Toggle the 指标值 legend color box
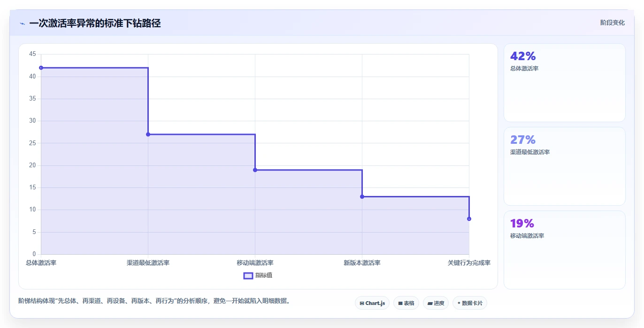This screenshot has width=644, height=328. point(248,275)
